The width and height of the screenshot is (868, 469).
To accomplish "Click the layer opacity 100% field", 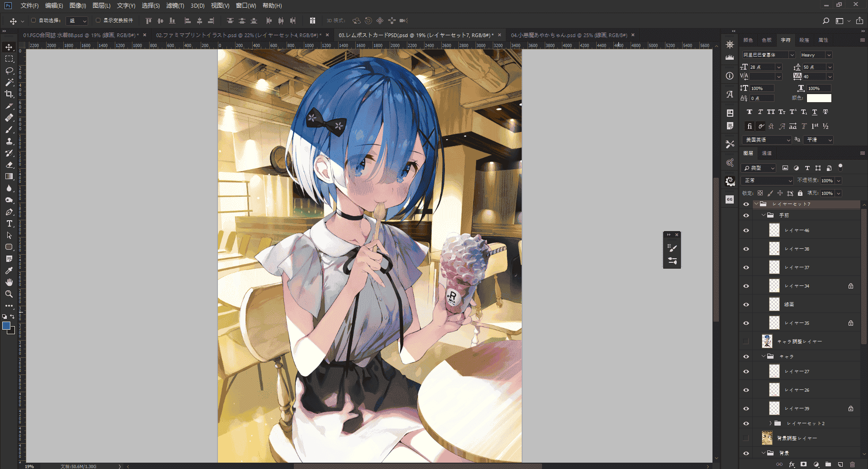I will coord(827,180).
